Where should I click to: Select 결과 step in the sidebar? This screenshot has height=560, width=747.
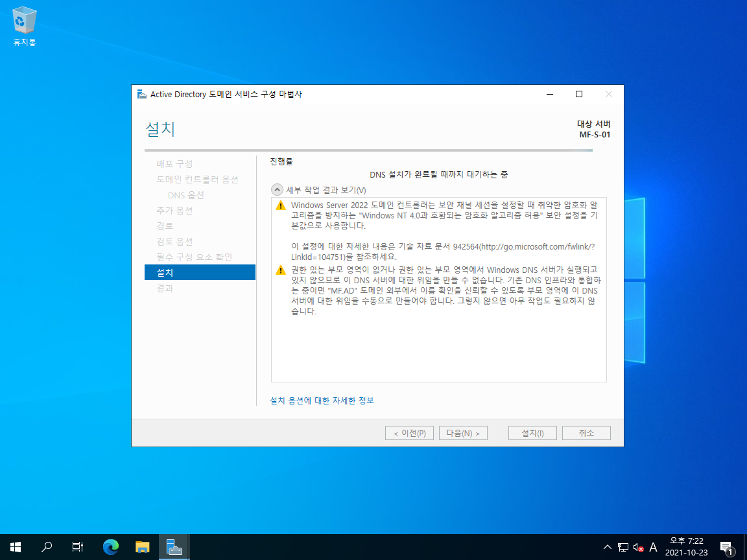(x=165, y=288)
